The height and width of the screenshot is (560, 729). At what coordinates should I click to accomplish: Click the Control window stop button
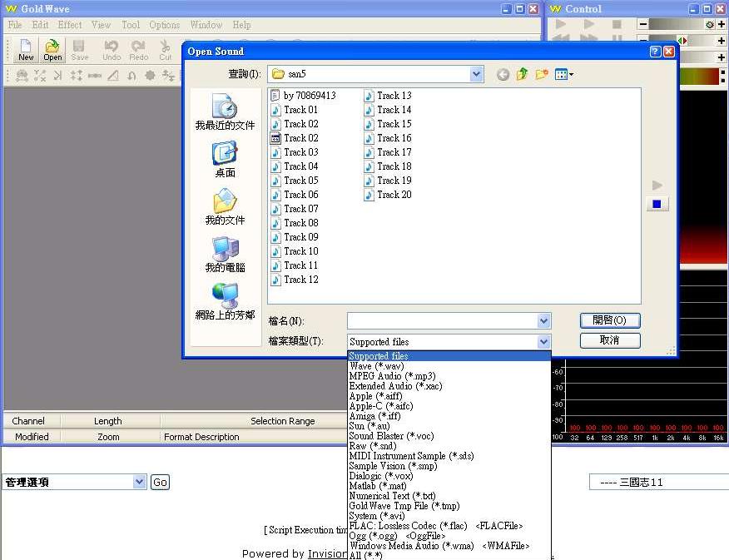pos(617,24)
